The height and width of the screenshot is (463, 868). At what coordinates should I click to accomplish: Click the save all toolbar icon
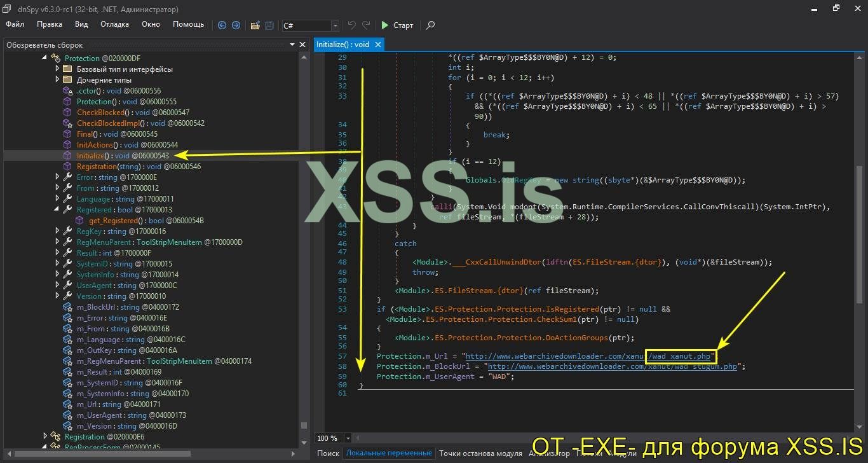click(x=269, y=25)
